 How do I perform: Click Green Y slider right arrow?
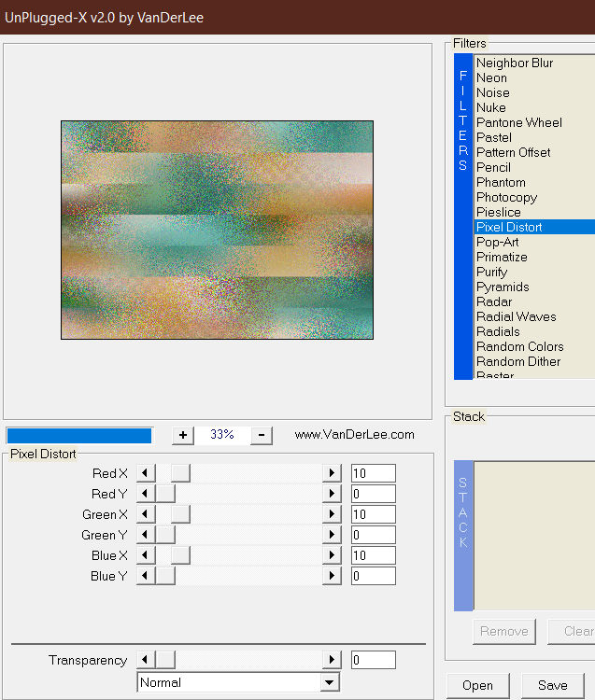[332, 535]
